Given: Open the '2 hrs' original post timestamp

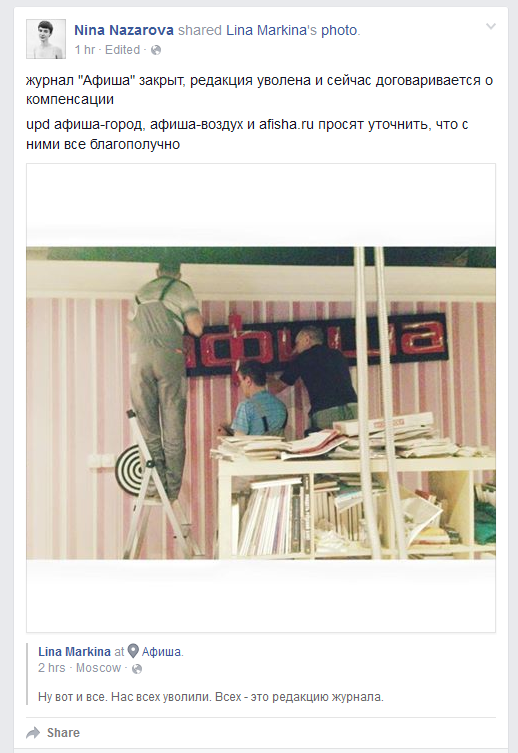Looking at the screenshot, I should pos(51,668).
